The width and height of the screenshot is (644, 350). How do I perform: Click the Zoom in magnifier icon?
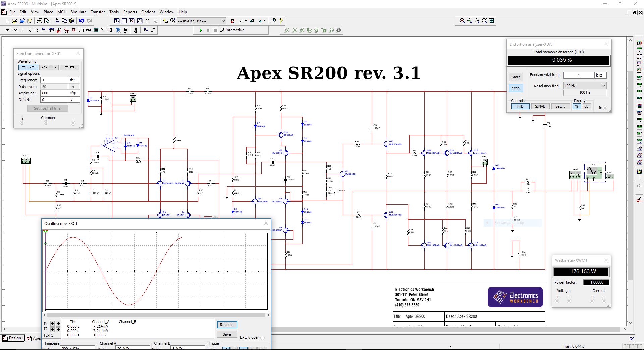pyautogui.click(x=462, y=21)
